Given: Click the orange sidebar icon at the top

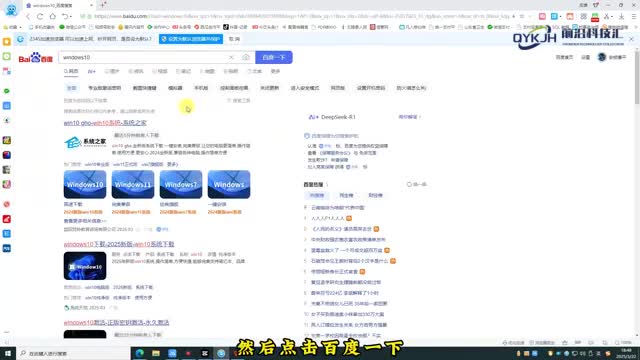Looking at the screenshot, I should [x=7, y=42].
